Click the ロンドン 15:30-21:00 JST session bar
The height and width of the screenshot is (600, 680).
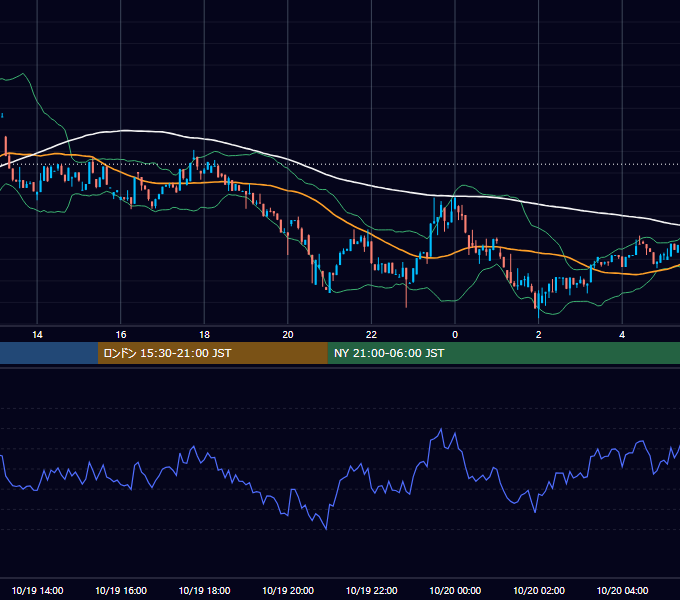coord(212,353)
